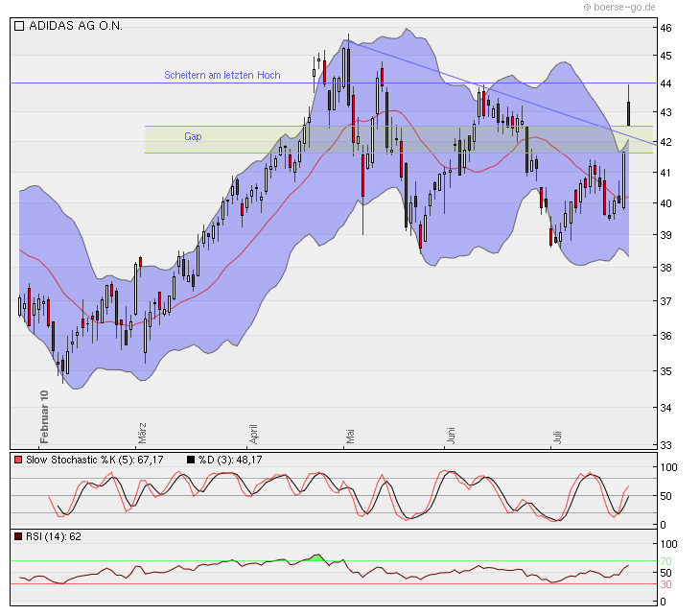Click the green 70 overbought label in the RSI panel
Image resolution: width=700 pixels, height=615 pixels.
665,561
